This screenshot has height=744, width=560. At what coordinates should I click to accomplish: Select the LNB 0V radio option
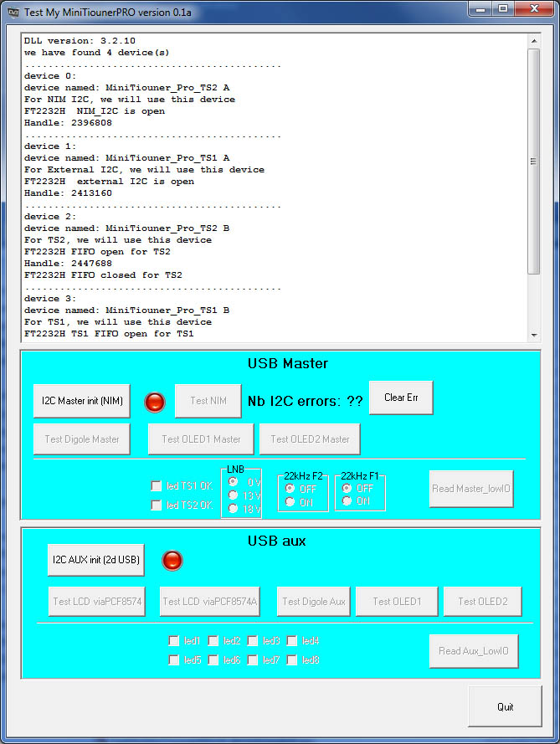click(233, 481)
